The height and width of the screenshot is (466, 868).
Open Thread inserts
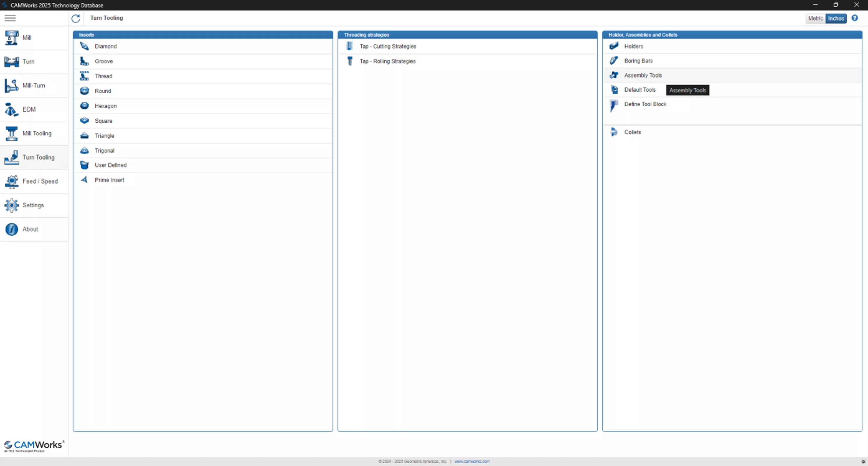pos(104,76)
